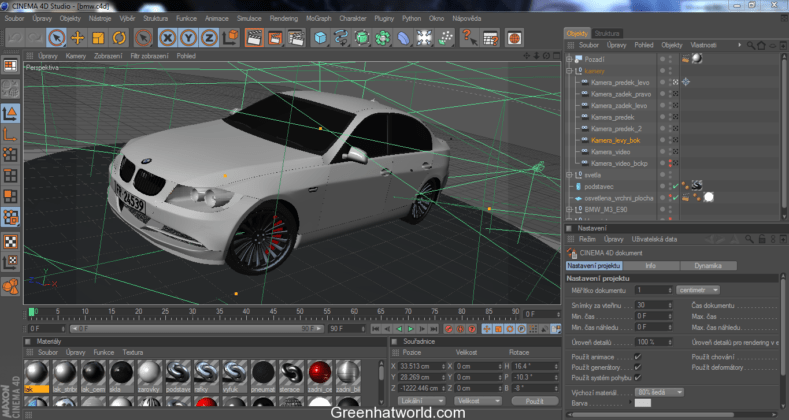The height and width of the screenshot is (420, 789).
Task: Jump to the start of the animation
Action: click(x=375, y=329)
